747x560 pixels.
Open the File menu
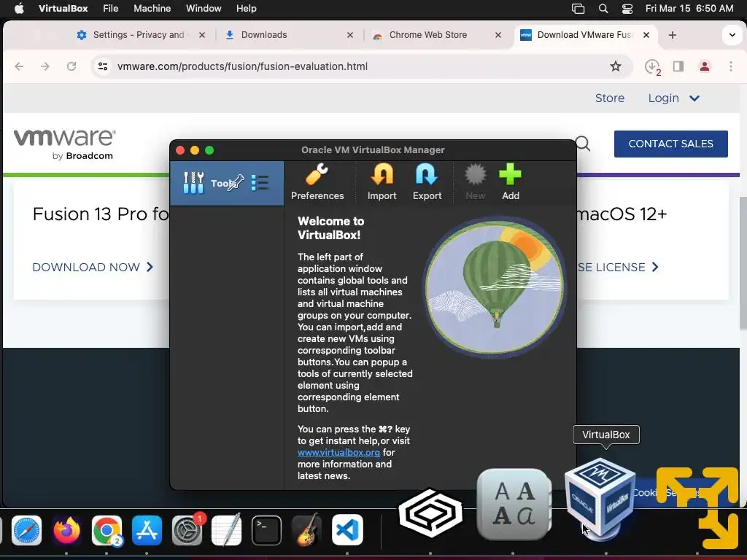click(x=111, y=8)
